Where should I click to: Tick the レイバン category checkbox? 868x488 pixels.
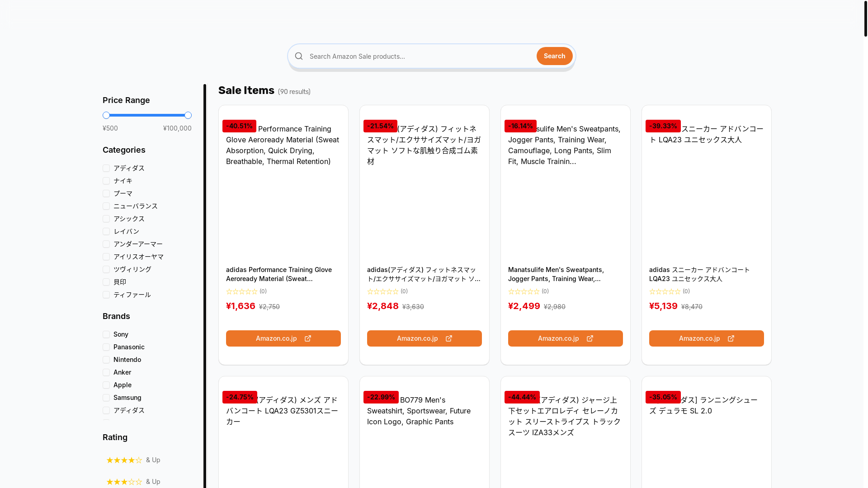pos(106,231)
